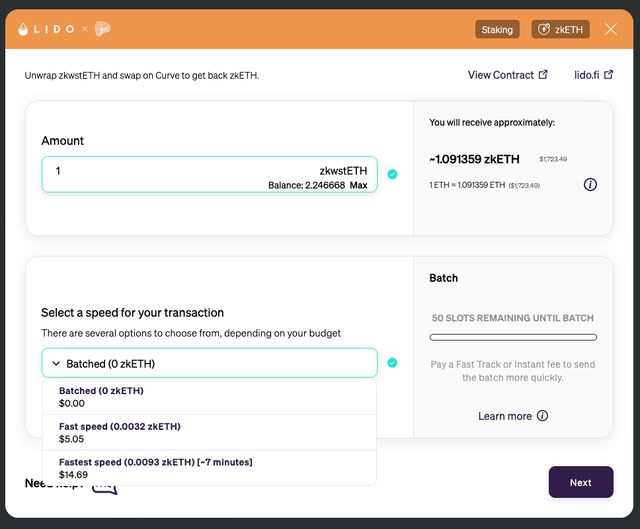Image resolution: width=640 pixels, height=529 pixels.
Task: Click the zkETH token icon in header
Action: coord(544,29)
